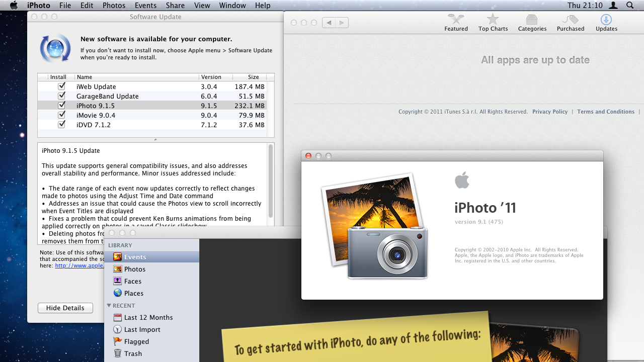Image resolution: width=644 pixels, height=362 pixels.
Task: Select the GarageBand Update row name
Action: (108, 96)
